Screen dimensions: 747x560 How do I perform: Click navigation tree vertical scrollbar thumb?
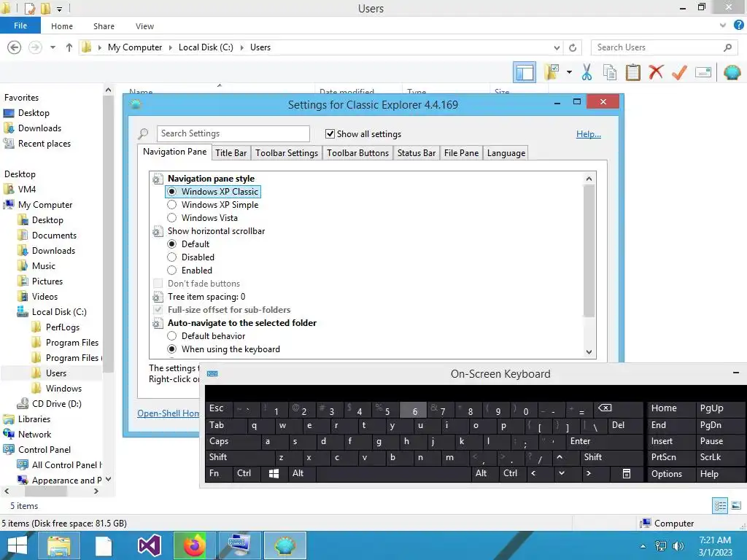[108, 233]
